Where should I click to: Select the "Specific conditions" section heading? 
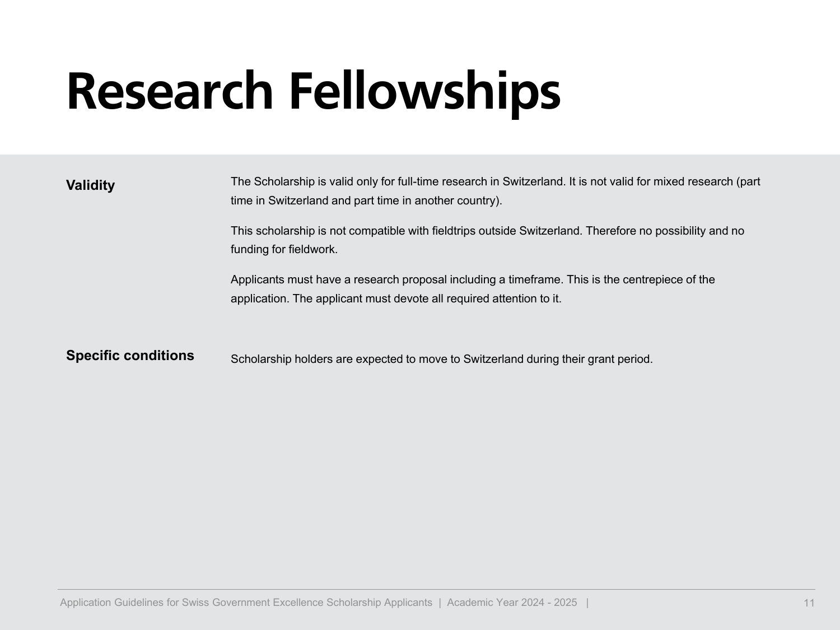click(130, 356)
